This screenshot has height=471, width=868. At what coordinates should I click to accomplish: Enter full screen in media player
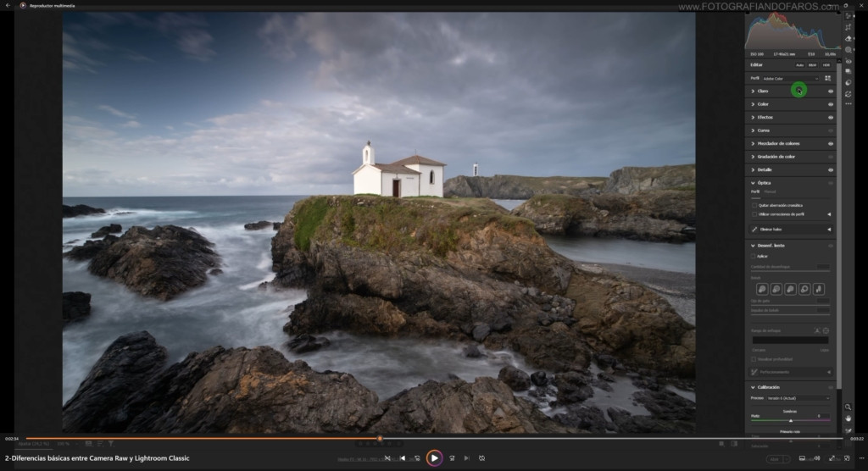click(x=832, y=458)
